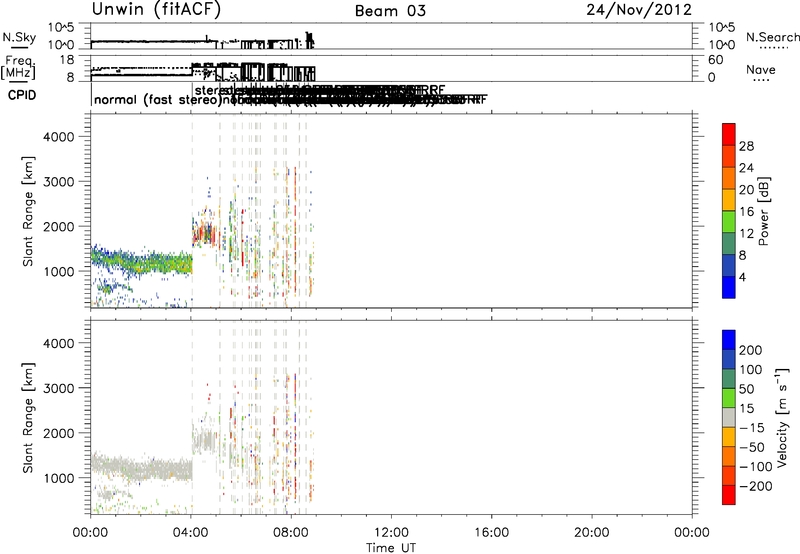
Task: Click the yellow 16–20 dB power colorbar segment
Action: click(729, 200)
